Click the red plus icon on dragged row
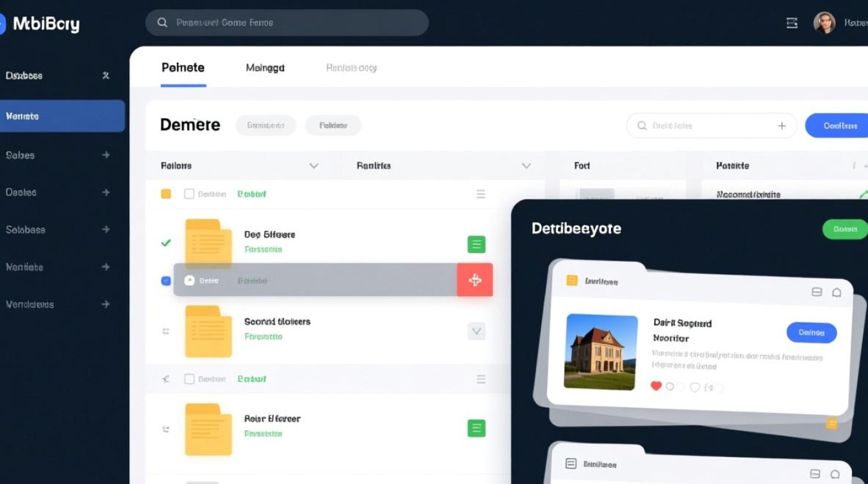This screenshot has height=484, width=868. [475, 280]
